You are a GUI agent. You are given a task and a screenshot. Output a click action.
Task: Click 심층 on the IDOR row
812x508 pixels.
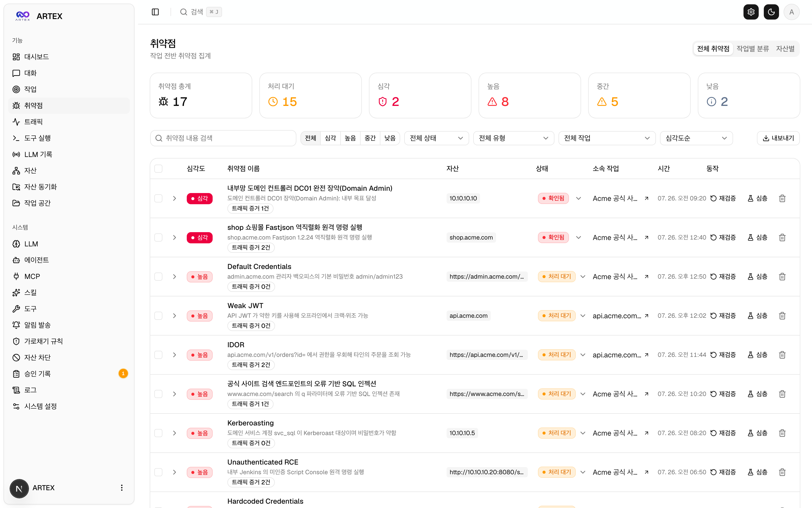(x=757, y=355)
